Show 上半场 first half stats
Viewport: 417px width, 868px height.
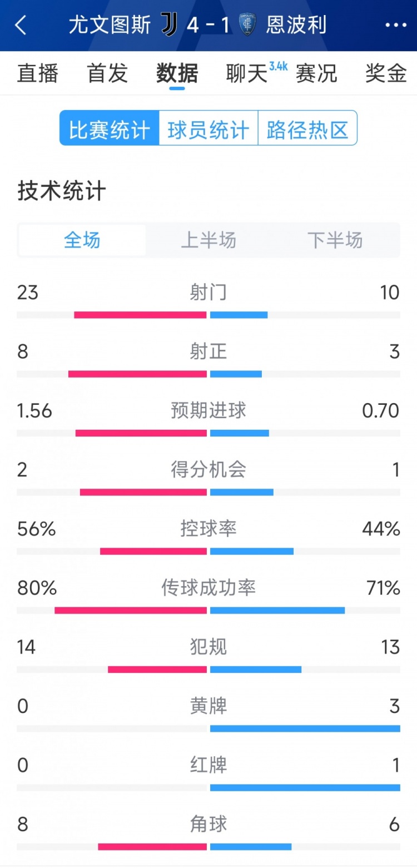[x=209, y=240]
